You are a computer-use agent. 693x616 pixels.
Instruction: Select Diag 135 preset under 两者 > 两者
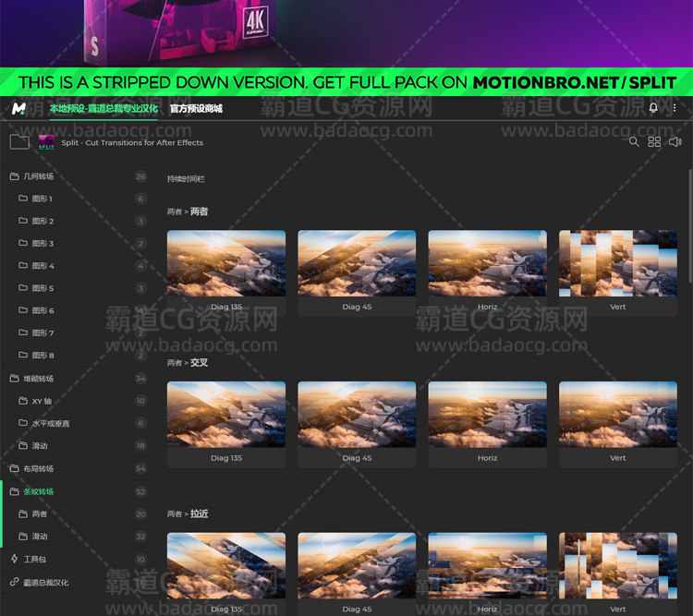[x=226, y=273]
